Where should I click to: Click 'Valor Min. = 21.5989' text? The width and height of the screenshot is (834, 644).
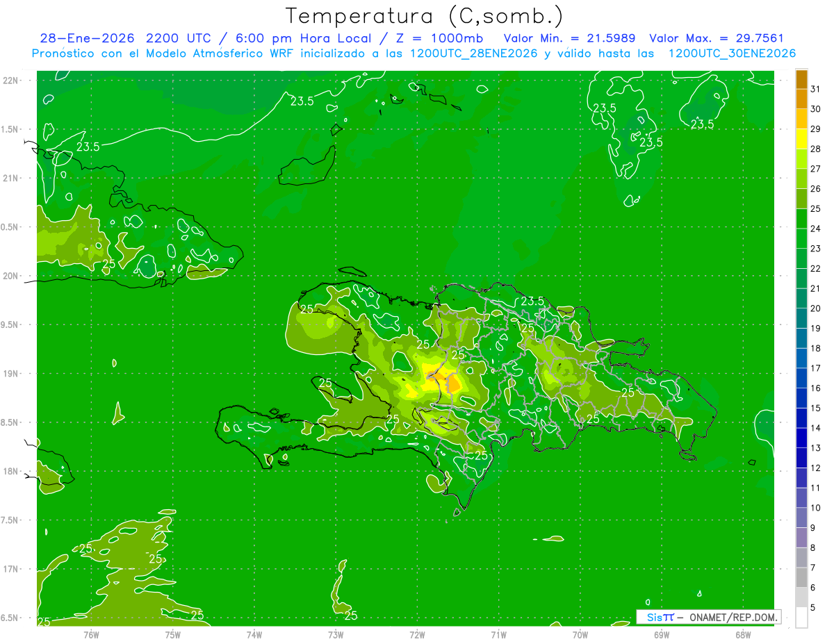pyautogui.click(x=569, y=38)
